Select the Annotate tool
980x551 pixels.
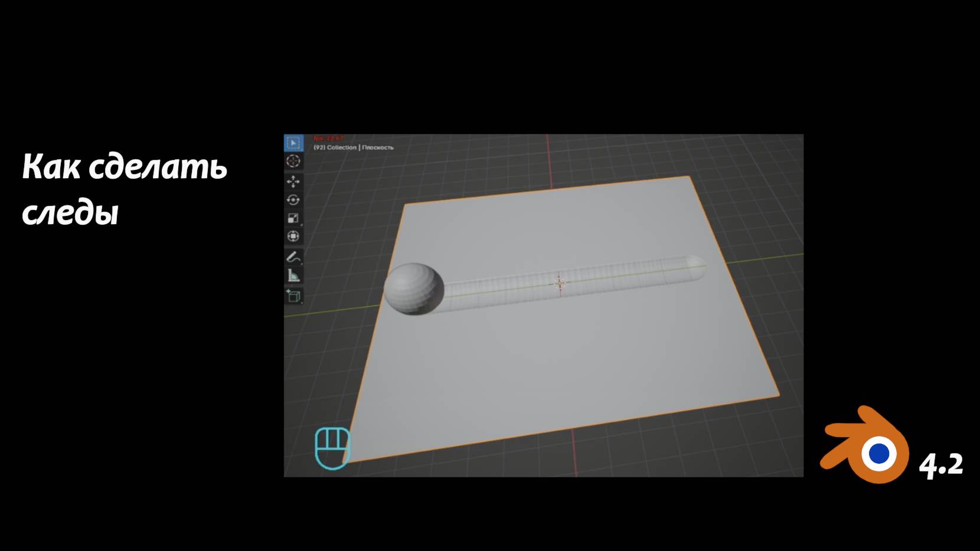coord(293,258)
